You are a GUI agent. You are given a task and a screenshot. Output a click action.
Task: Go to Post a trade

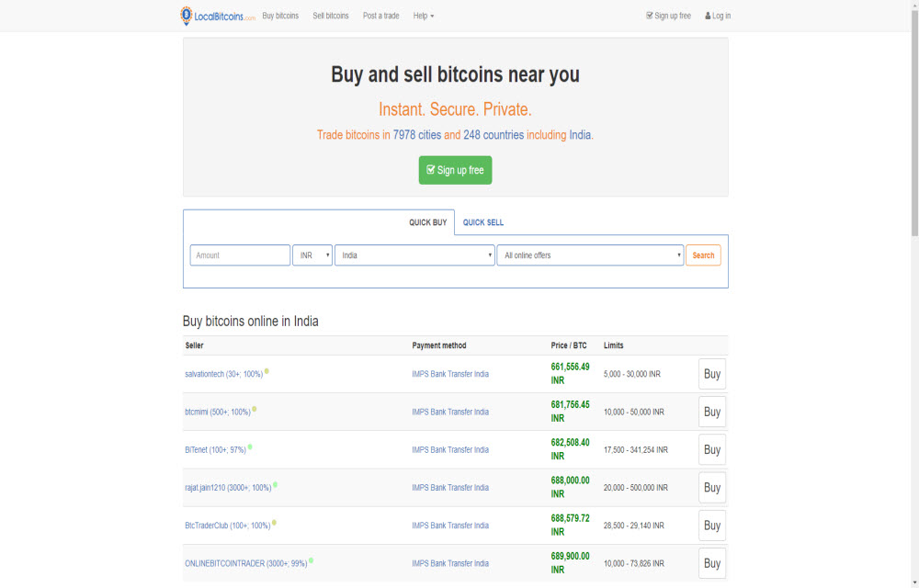click(381, 16)
